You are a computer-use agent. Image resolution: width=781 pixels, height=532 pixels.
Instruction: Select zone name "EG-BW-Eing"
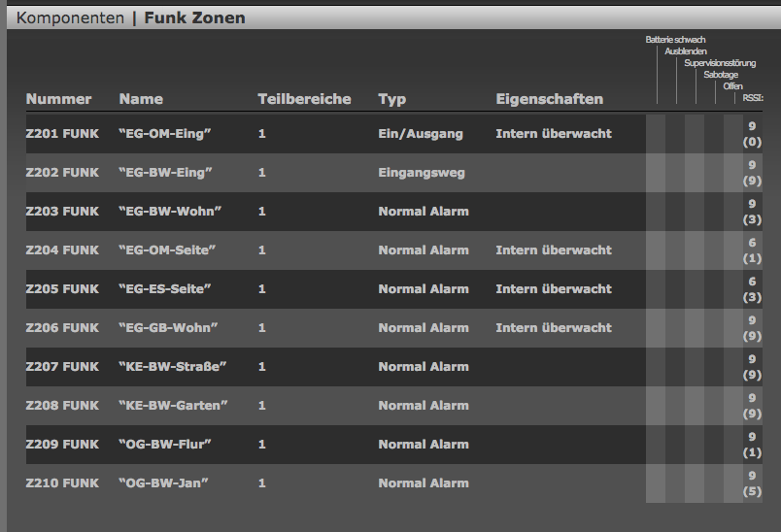165,173
